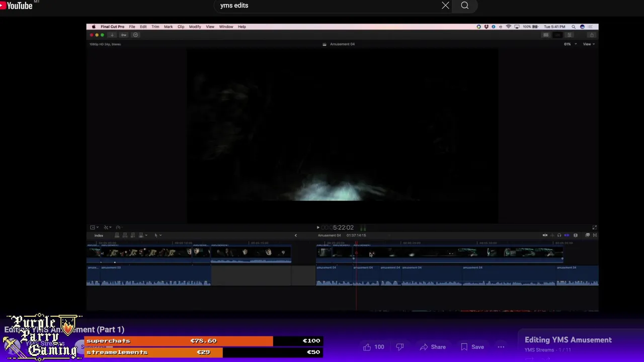Open the Edit menu
Viewport: 644px width, 362px height.
143,27
